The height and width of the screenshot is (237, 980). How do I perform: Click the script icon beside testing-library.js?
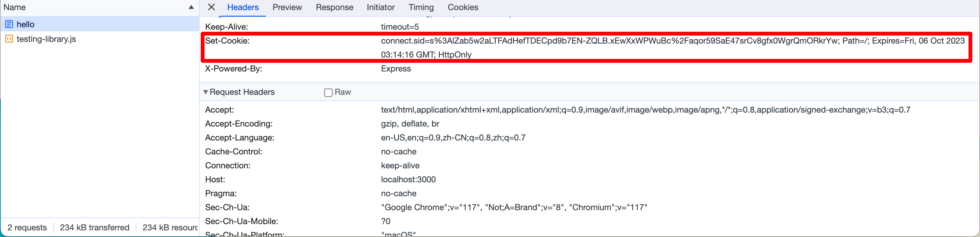point(9,39)
